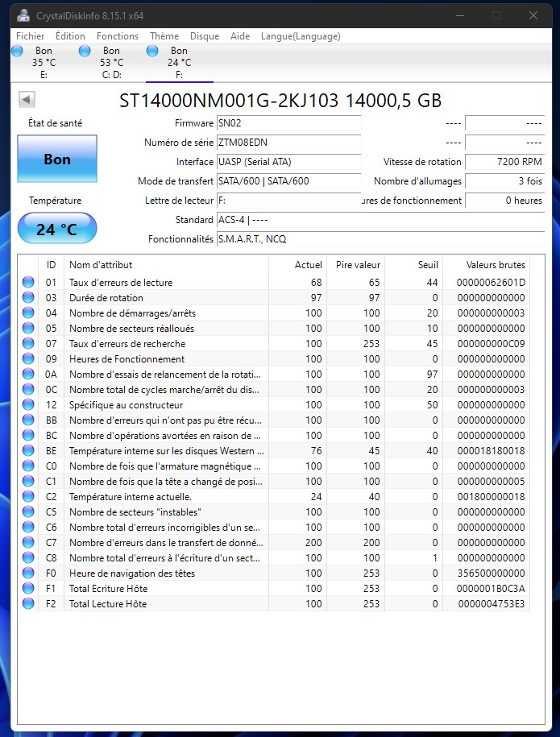Viewport: 560px width, 737px height.
Task: Click status orb of attribute 04 row
Action: [28, 313]
